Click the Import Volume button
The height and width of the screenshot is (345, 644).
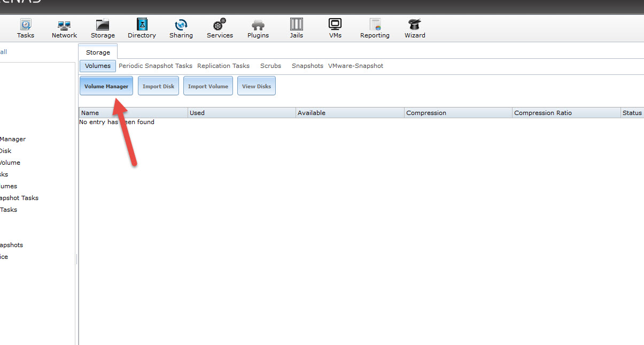point(208,86)
